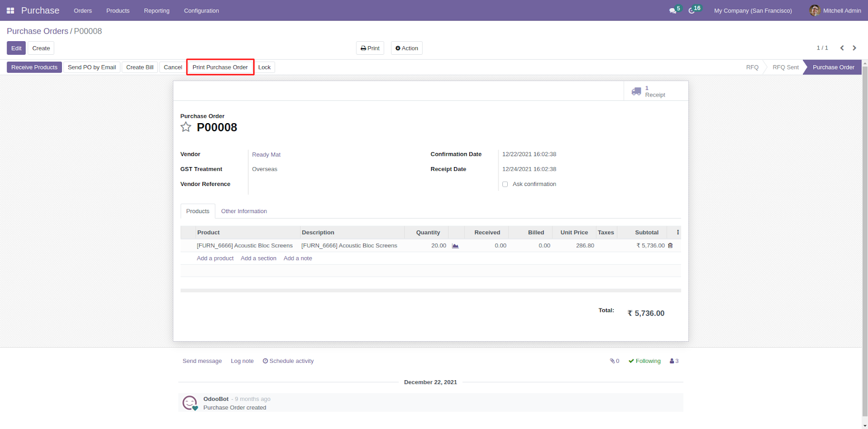Open the Action dropdown

[406, 48]
